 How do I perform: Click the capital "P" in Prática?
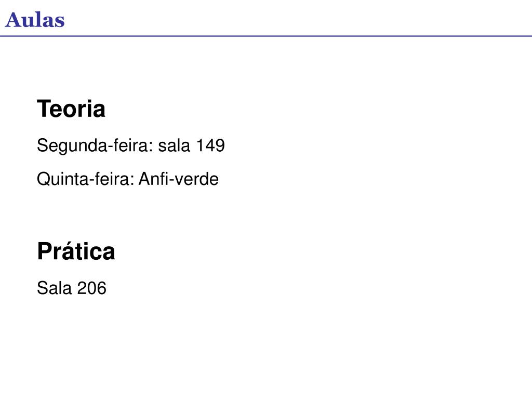tap(45, 251)
